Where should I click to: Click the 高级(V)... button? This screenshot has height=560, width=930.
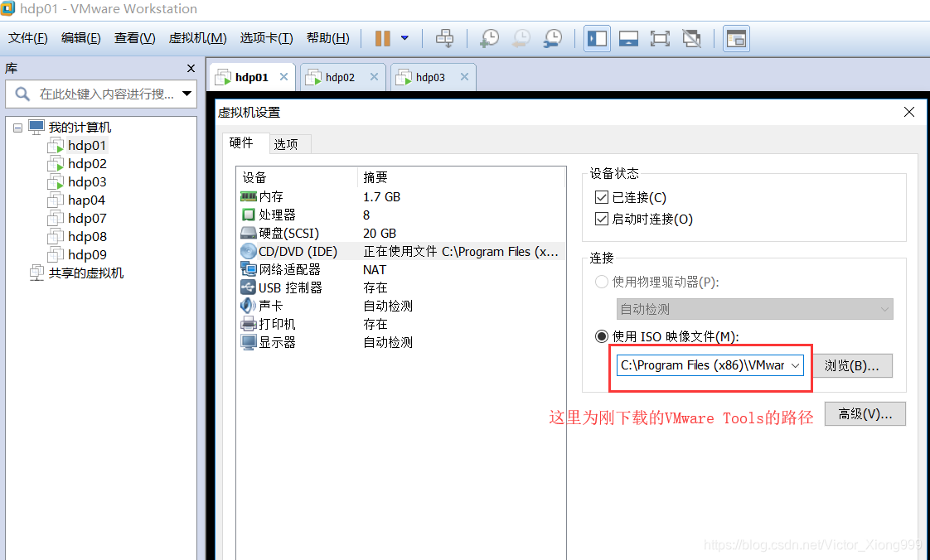click(865, 413)
